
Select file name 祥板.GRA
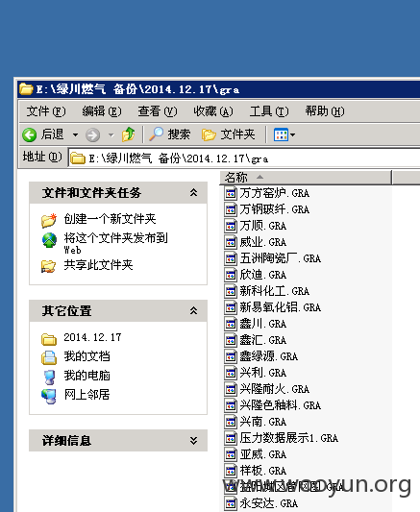(x=263, y=471)
